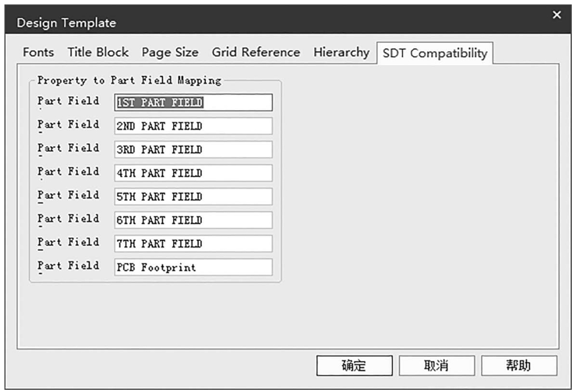574x392 pixels.
Task: Select the 5TH PART FIELD text box
Action: 194,196
